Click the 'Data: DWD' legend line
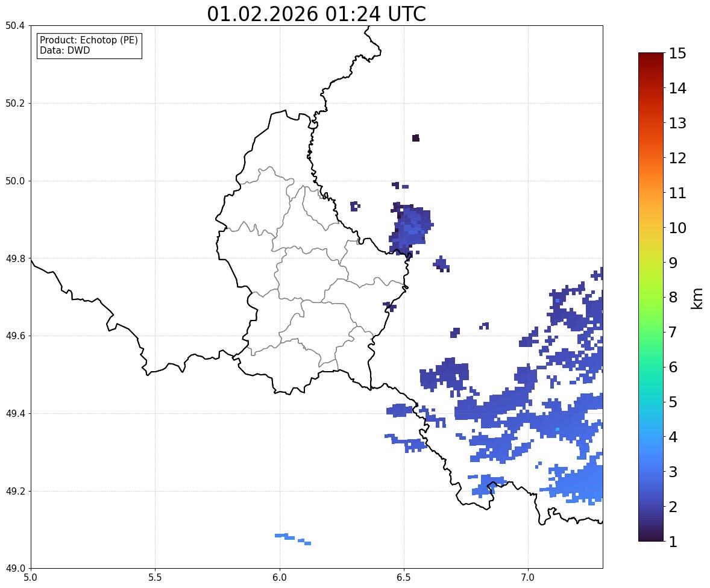The width and height of the screenshot is (710, 588). pos(64,50)
